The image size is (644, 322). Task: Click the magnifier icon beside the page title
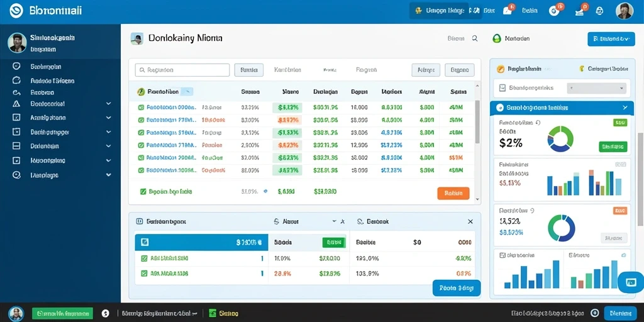[x=475, y=38]
